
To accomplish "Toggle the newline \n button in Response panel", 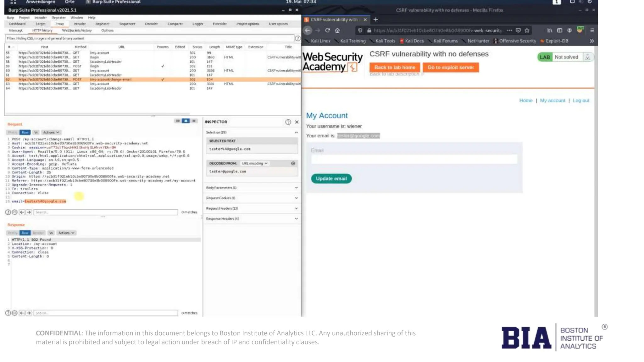I will coord(51,233).
